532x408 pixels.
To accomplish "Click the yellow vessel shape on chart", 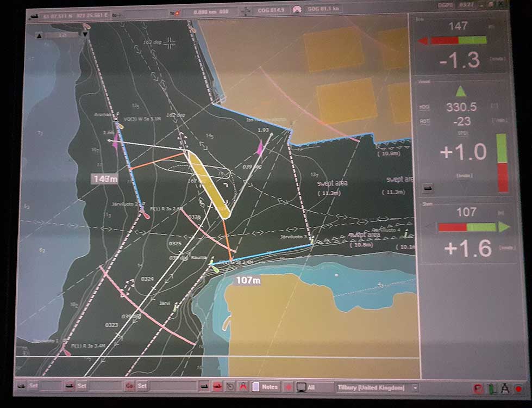I will (x=208, y=183).
